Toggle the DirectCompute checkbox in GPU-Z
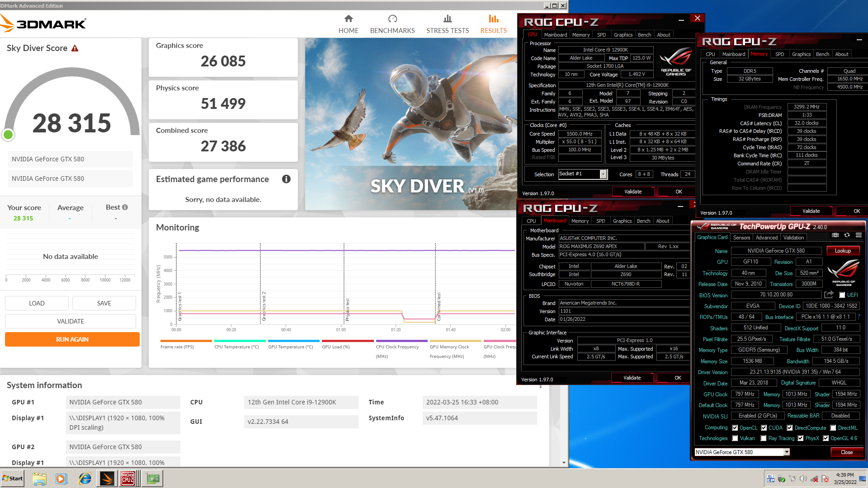The image size is (868, 488). tap(790, 428)
